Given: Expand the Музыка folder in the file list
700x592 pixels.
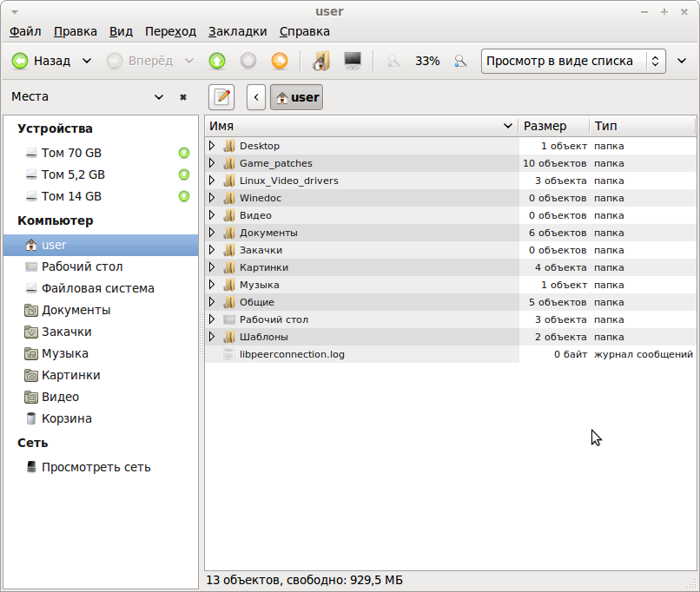Looking at the screenshot, I should pos(212,285).
